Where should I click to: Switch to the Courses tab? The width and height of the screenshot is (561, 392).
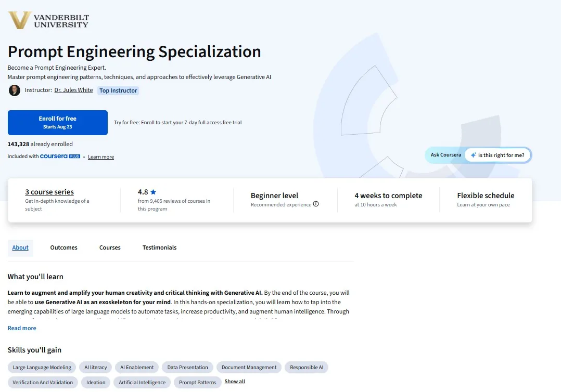[110, 247]
